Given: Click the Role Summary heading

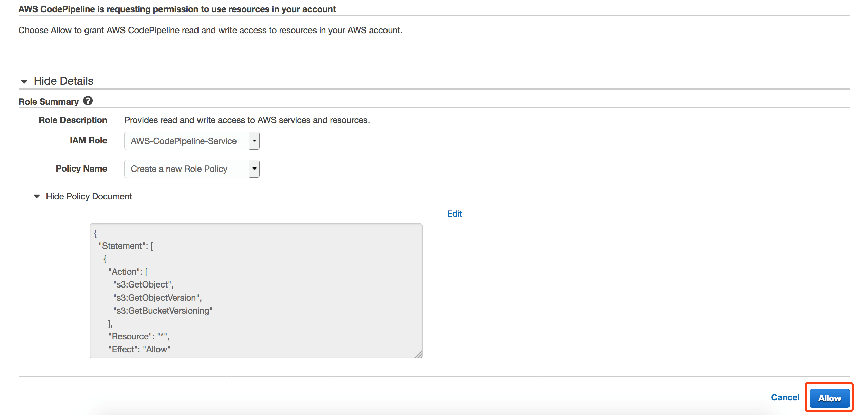Looking at the screenshot, I should pyautogui.click(x=49, y=102).
